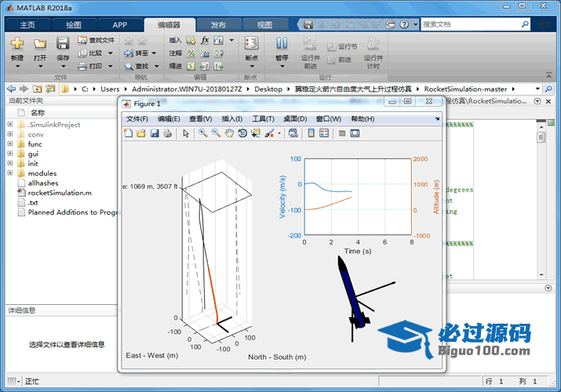Click the insert function fx icon
This screenshot has width=561, height=392.
[x=205, y=40]
